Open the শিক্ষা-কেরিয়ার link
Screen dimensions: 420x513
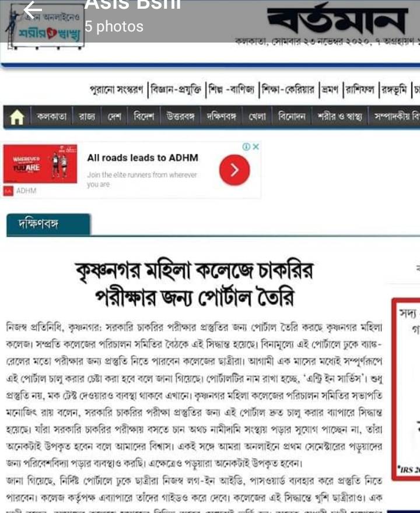click(x=288, y=90)
